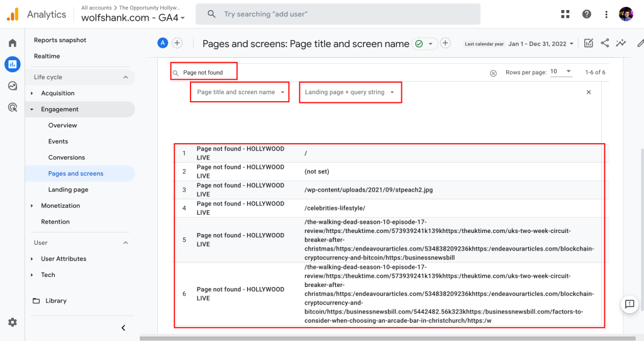The height and width of the screenshot is (341, 644).
Task: Click the '(not set)' landing page cell
Action: pyautogui.click(x=317, y=171)
